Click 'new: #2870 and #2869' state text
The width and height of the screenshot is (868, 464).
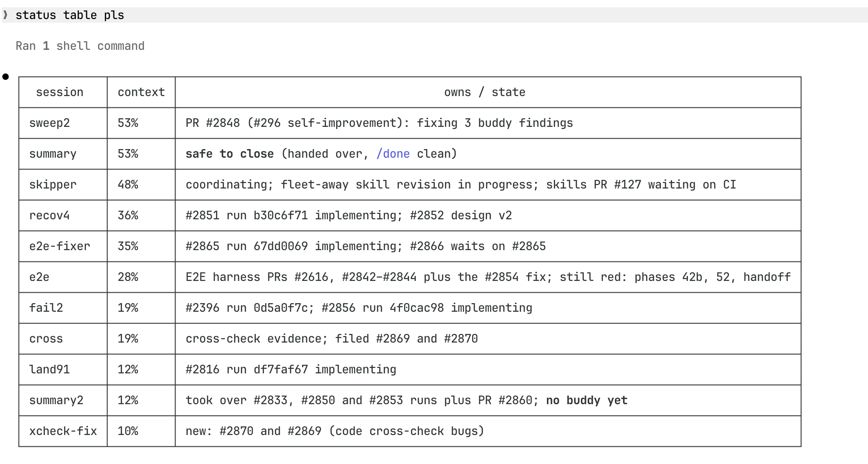click(254, 431)
